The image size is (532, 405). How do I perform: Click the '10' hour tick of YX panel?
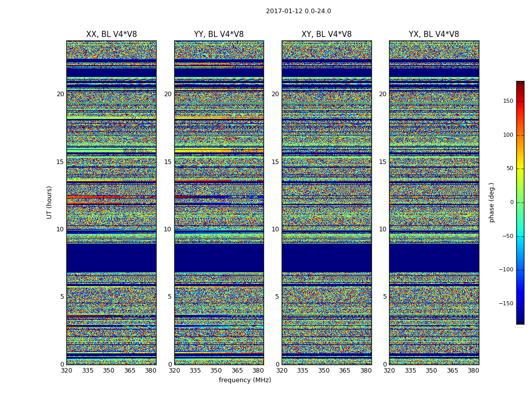click(x=383, y=229)
